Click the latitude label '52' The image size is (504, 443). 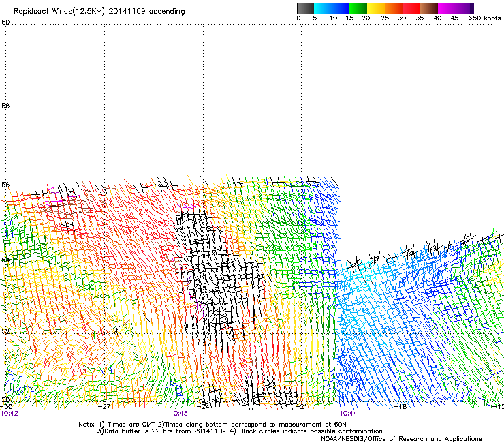pos(5,331)
